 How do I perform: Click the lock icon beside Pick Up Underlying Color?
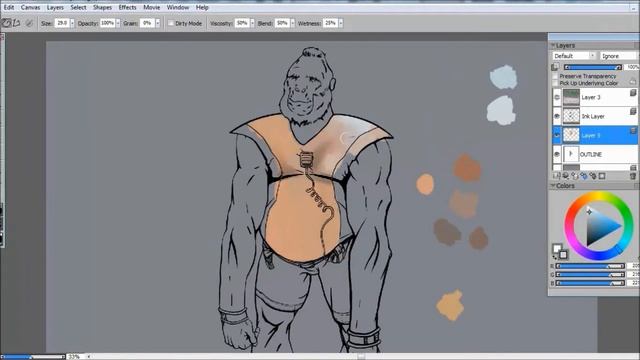click(633, 81)
